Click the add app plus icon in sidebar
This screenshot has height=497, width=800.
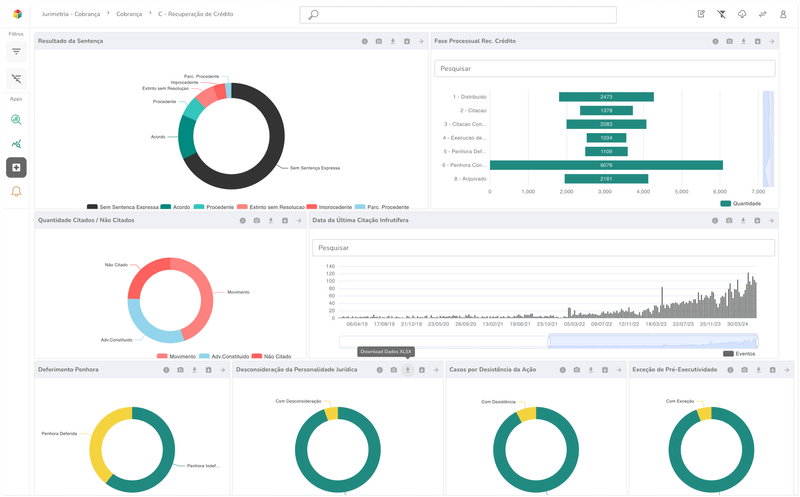(x=16, y=167)
